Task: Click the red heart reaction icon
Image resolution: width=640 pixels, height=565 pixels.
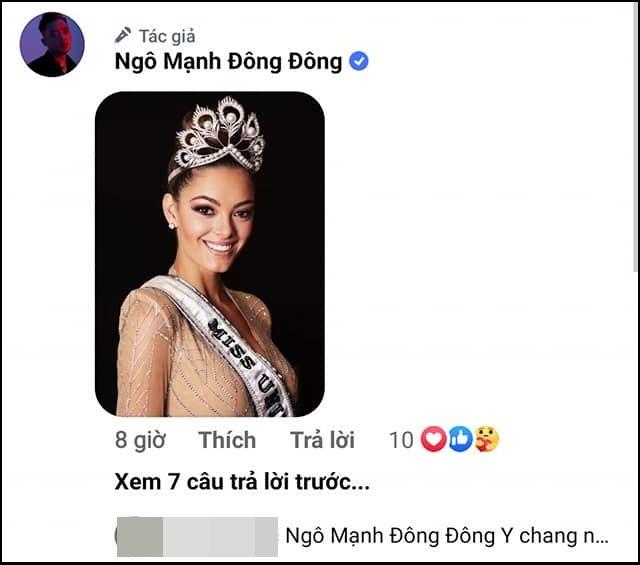Action: point(433,439)
